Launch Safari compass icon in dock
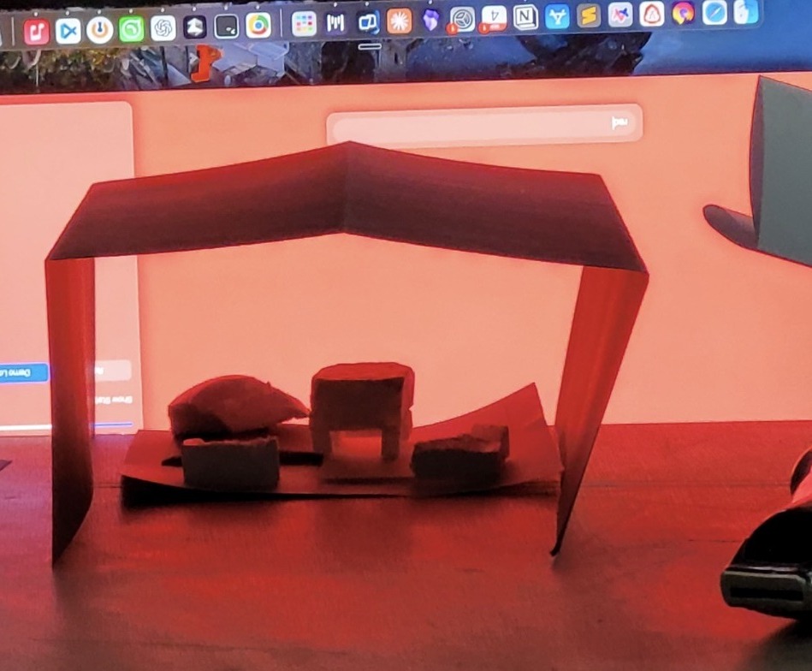 pos(714,13)
